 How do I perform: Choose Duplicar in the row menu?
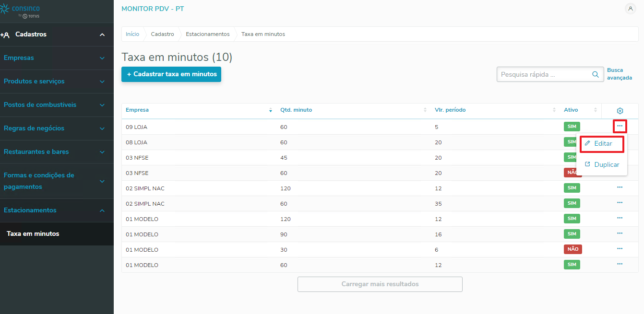click(x=602, y=164)
